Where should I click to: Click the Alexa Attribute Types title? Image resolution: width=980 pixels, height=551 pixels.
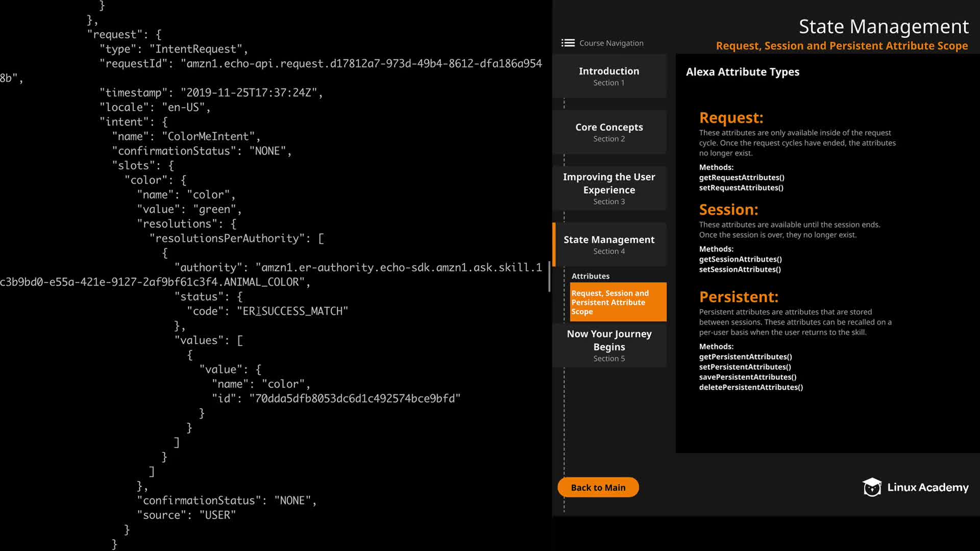(742, 72)
